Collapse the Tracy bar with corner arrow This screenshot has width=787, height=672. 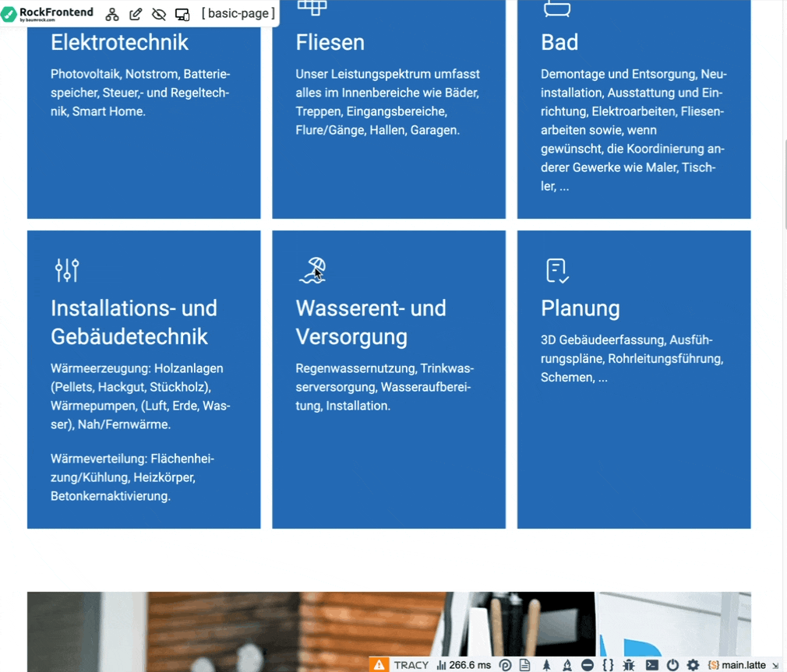coord(775,666)
